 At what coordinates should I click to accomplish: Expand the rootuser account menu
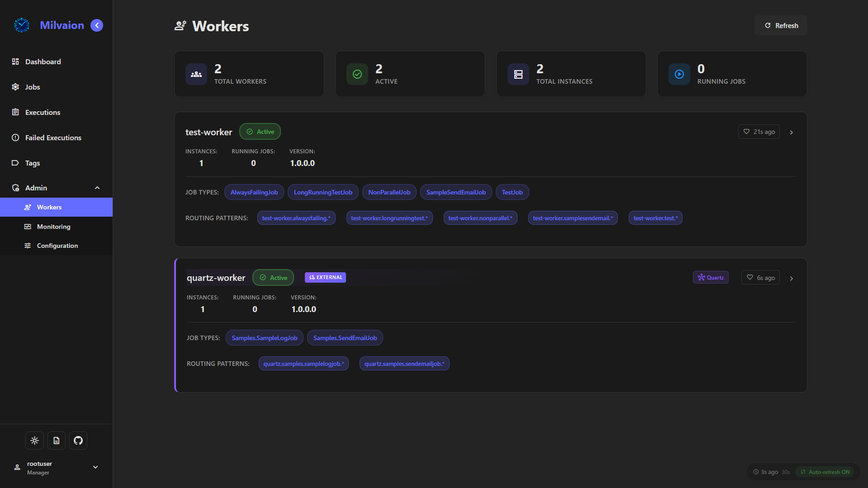coord(95,467)
